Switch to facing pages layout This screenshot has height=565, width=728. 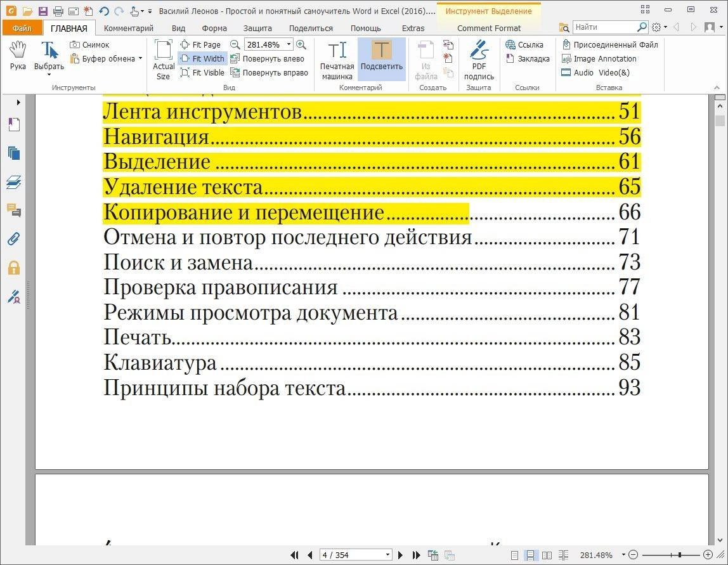(547, 555)
